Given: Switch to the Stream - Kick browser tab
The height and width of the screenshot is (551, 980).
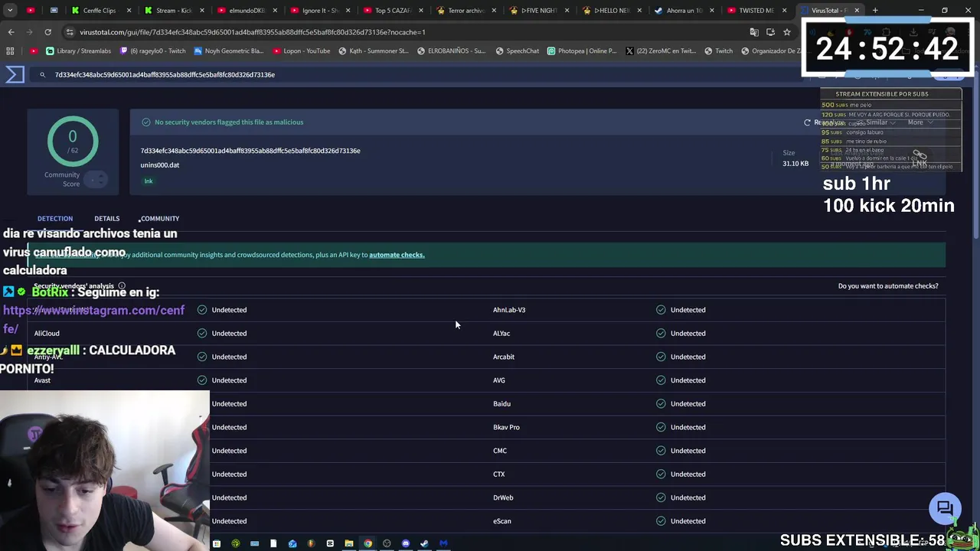Looking at the screenshot, I should 173,11.
